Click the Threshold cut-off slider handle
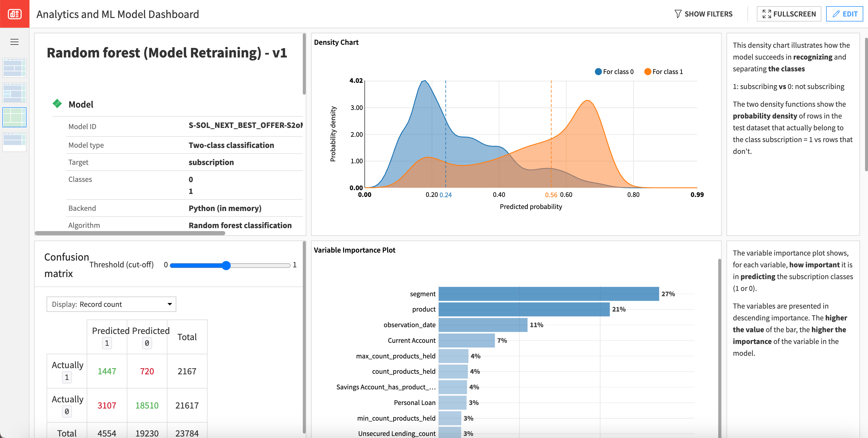The width and height of the screenshot is (868, 438). tap(226, 265)
